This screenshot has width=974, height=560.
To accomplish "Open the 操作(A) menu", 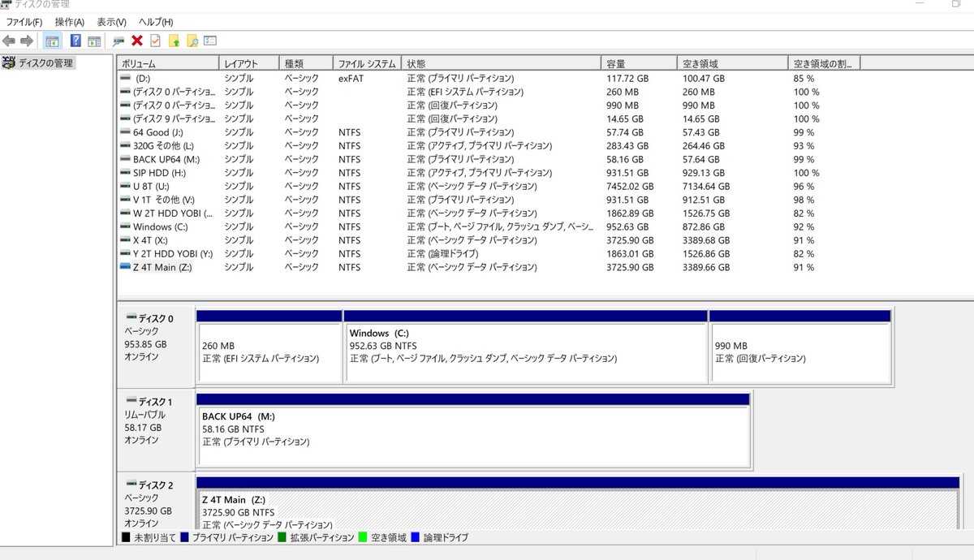I will pyautogui.click(x=69, y=22).
